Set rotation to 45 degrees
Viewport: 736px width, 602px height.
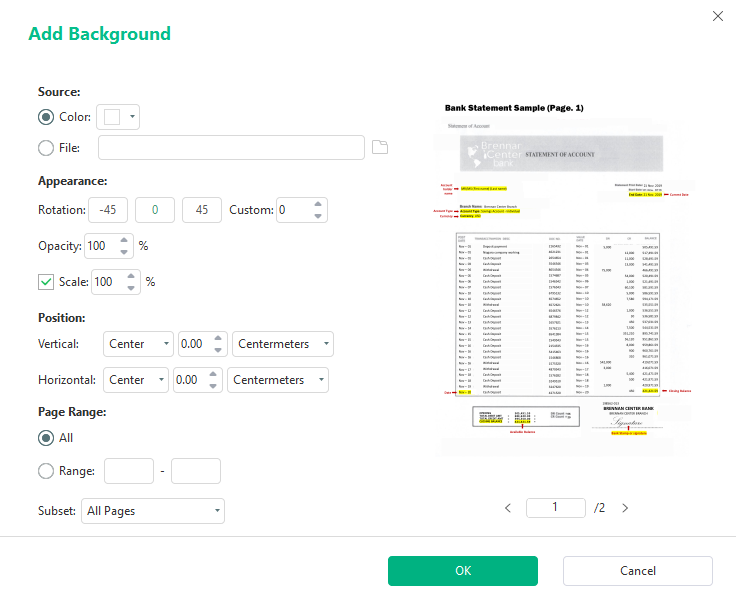pos(202,210)
